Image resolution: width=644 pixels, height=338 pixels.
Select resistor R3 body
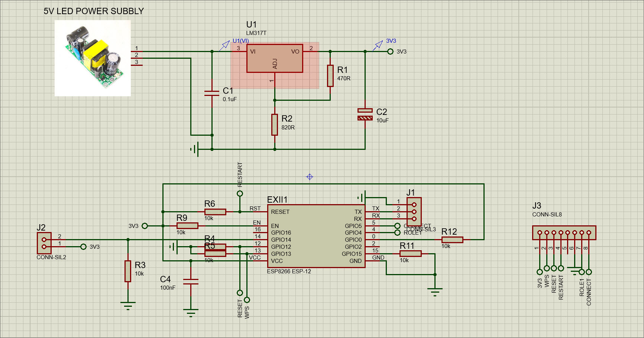click(x=128, y=271)
